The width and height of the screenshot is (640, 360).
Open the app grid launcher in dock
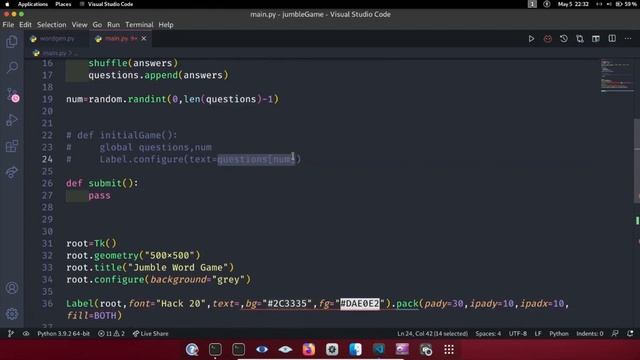point(449,349)
